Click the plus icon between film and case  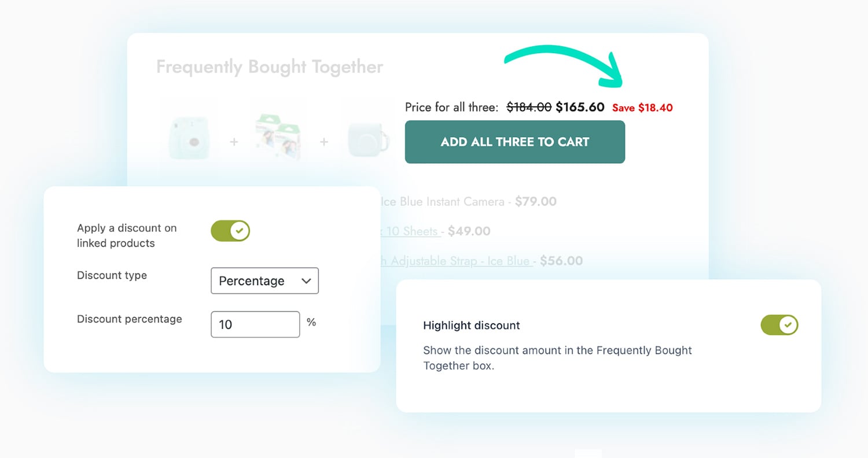pyautogui.click(x=324, y=141)
